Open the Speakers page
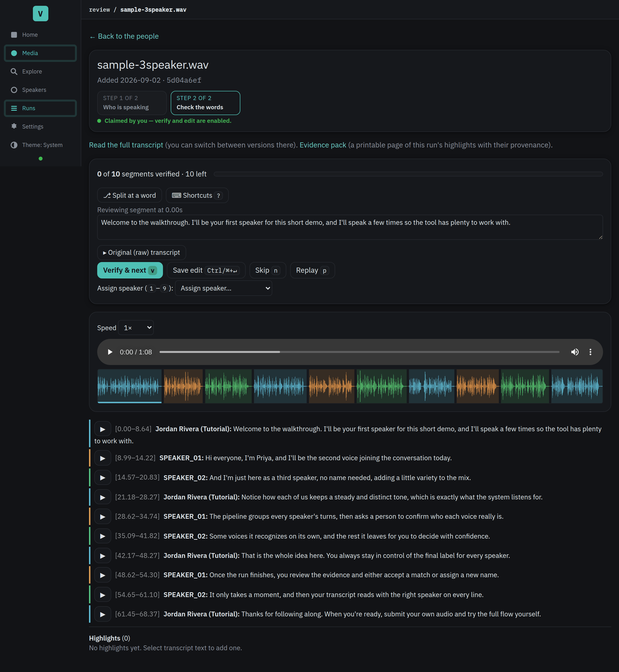The height and width of the screenshot is (672, 619). [x=41, y=90]
